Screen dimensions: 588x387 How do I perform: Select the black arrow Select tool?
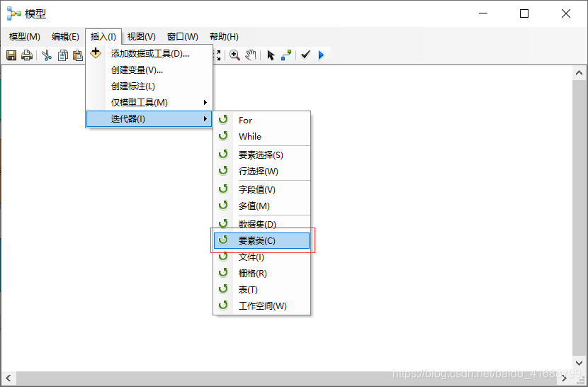[271, 55]
